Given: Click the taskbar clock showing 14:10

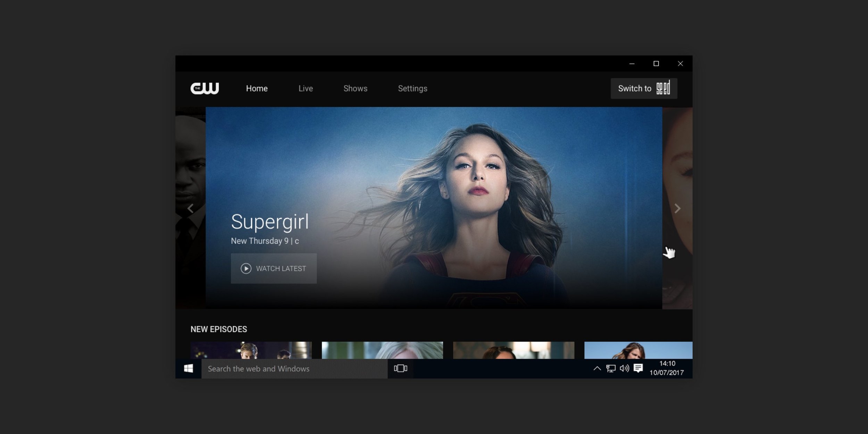Looking at the screenshot, I should 667,368.
